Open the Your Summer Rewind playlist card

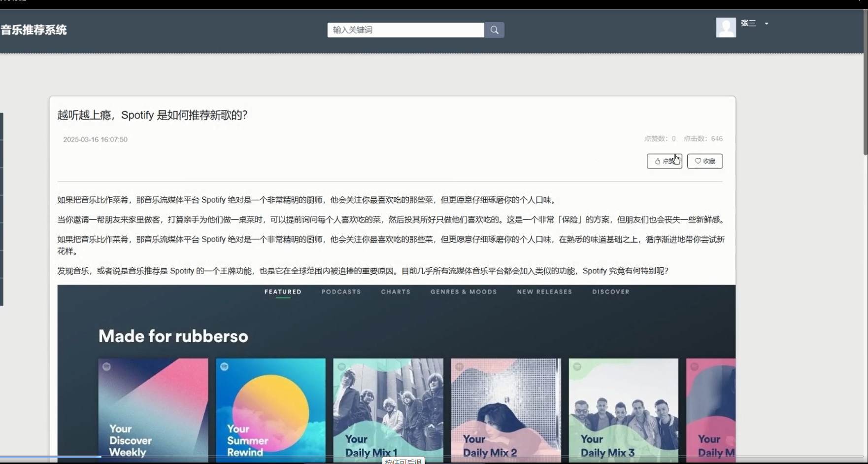(x=270, y=410)
